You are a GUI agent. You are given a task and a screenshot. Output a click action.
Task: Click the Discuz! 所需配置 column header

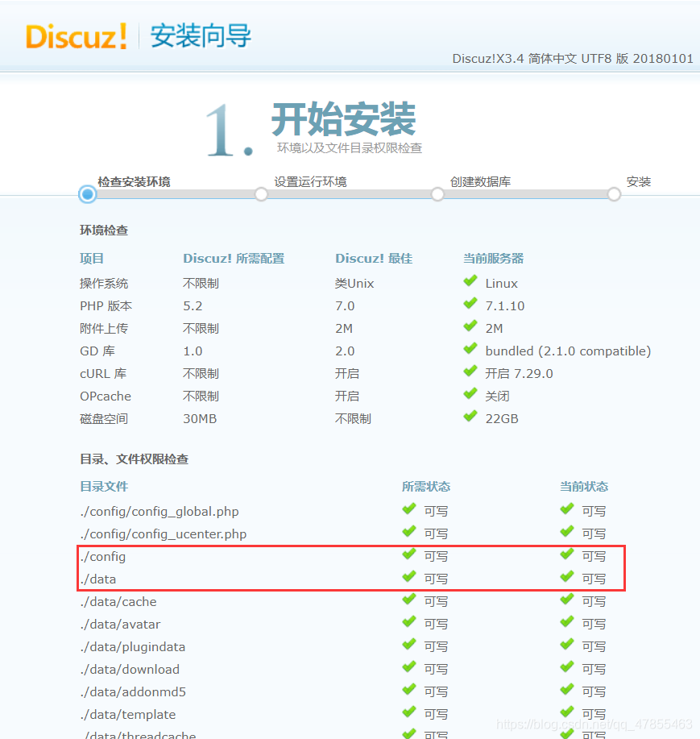coord(234,258)
